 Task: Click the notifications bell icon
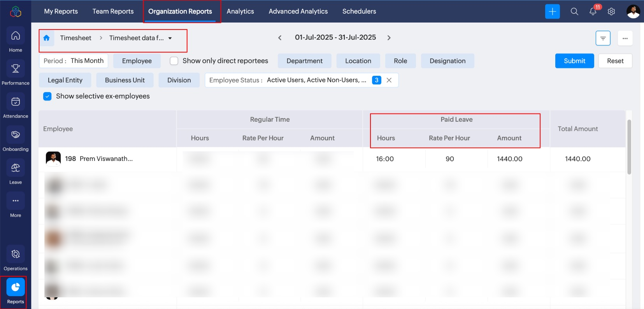click(593, 12)
